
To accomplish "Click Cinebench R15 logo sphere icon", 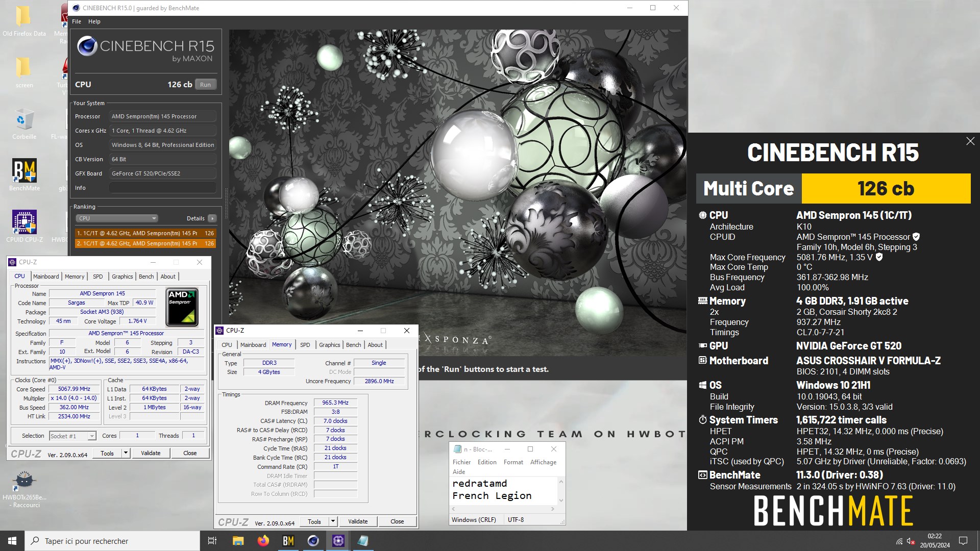I will 87,46.
